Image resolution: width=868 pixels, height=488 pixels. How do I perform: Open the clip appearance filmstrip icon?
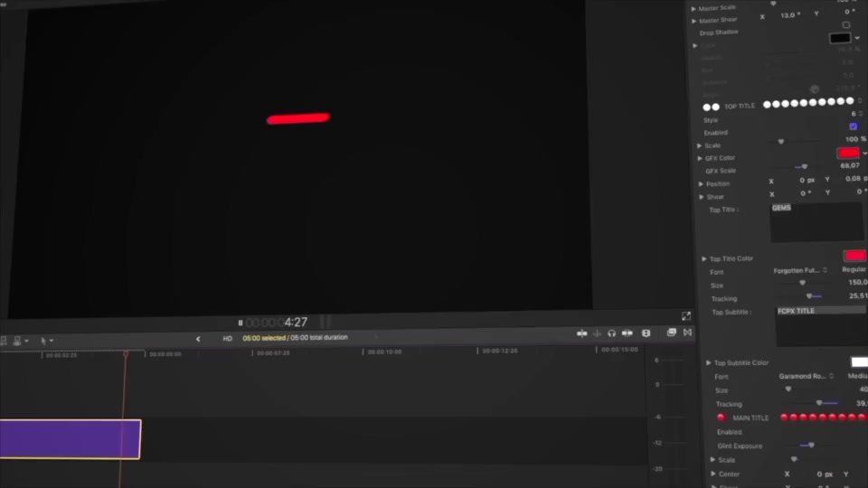(x=646, y=333)
